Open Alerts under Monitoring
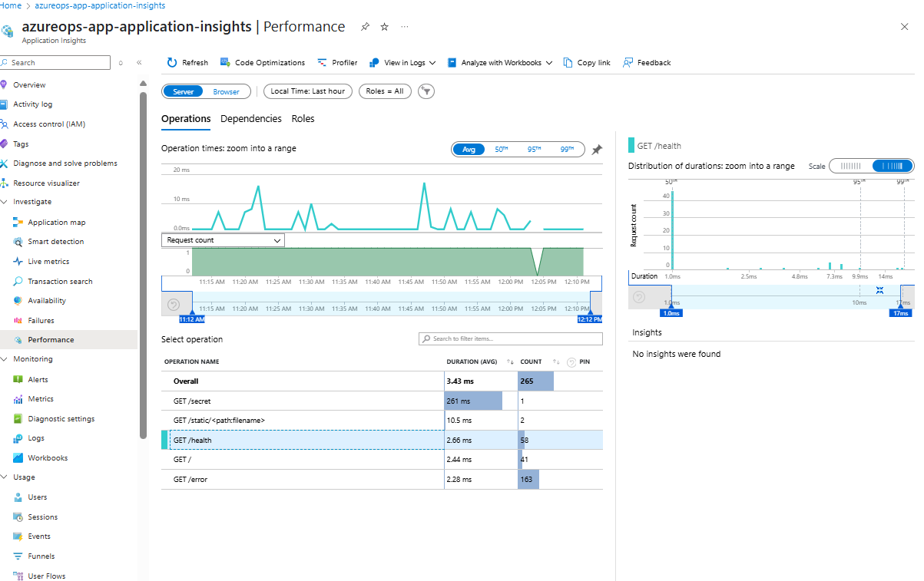 (38, 379)
